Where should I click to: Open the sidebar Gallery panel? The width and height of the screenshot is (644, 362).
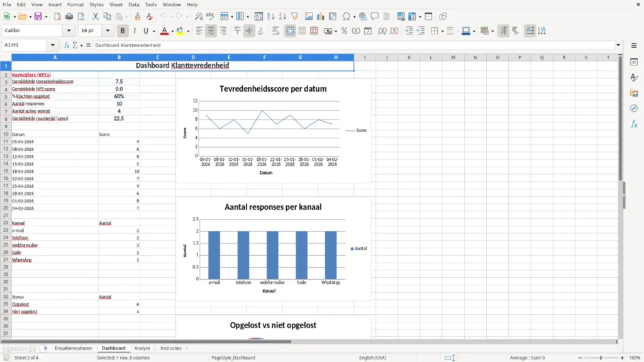(634, 93)
